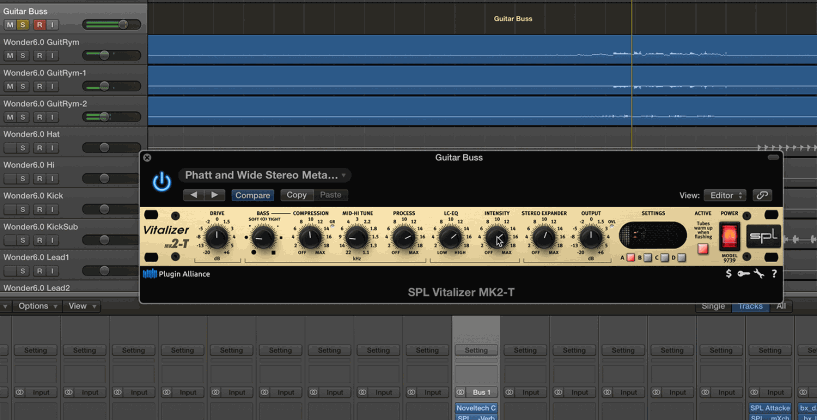Select settings slot D button
This screenshot has width=817, height=420.
(681, 257)
